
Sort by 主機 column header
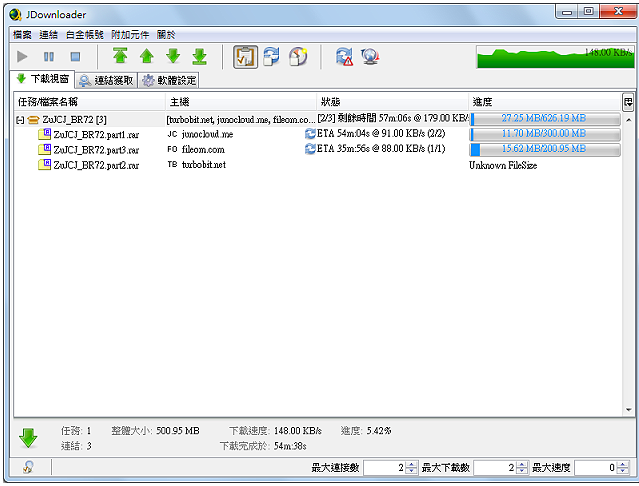(x=241, y=102)
